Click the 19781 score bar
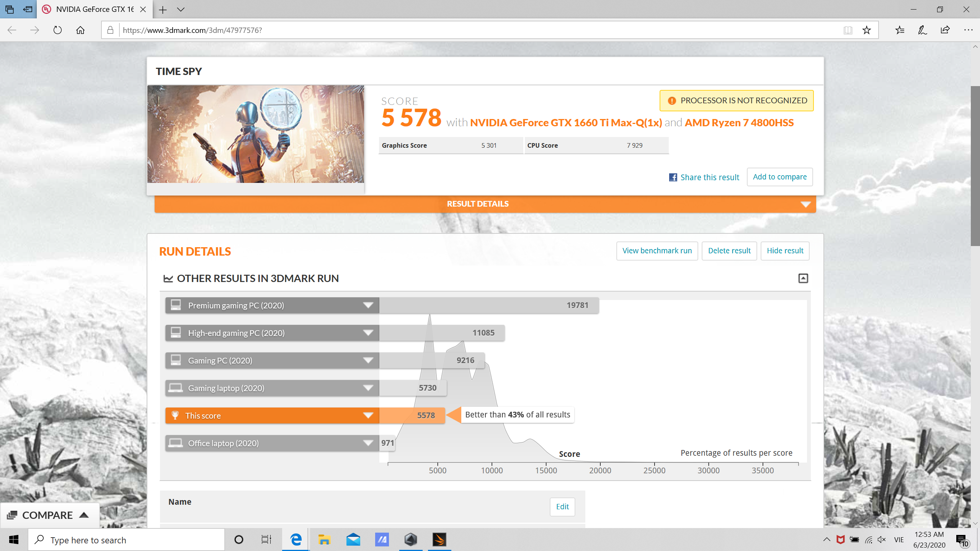This screenshot has height=551, width=980. [x=489, y=305]
